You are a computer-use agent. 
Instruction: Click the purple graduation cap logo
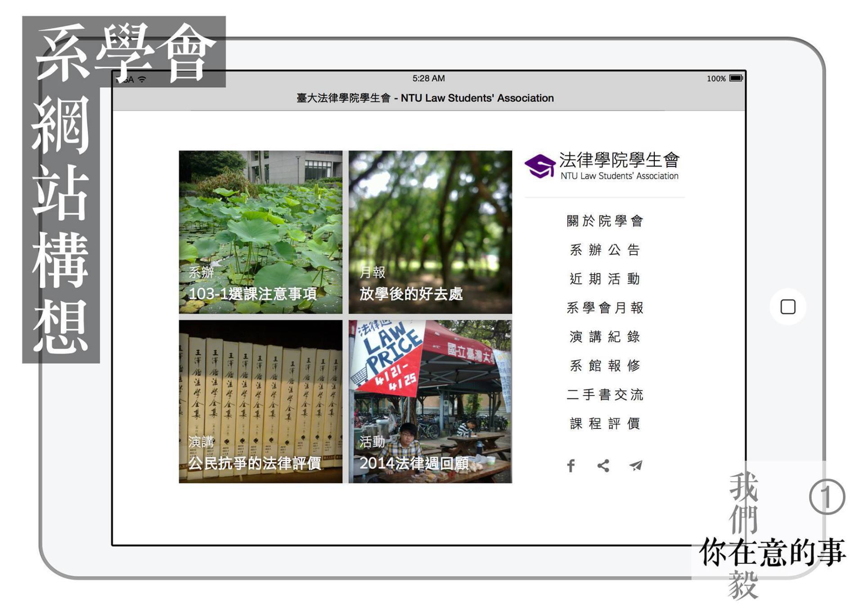540,166
